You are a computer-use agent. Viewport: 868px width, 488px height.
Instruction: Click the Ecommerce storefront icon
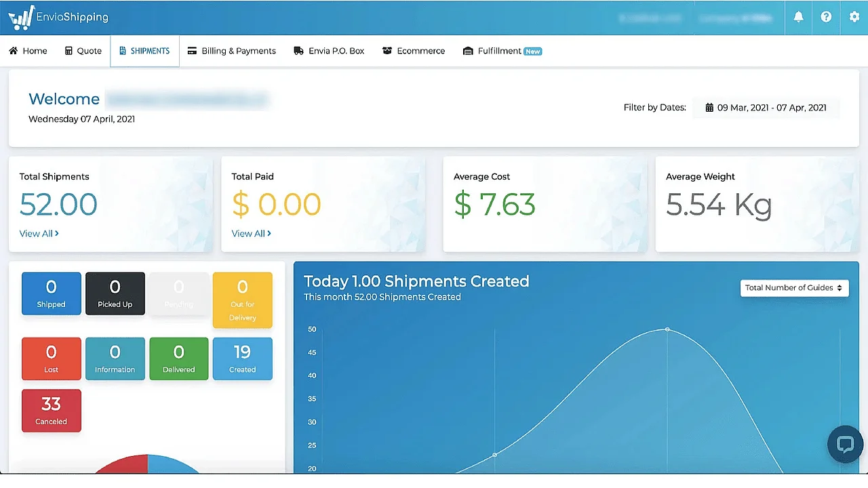(x=387, y=50)
